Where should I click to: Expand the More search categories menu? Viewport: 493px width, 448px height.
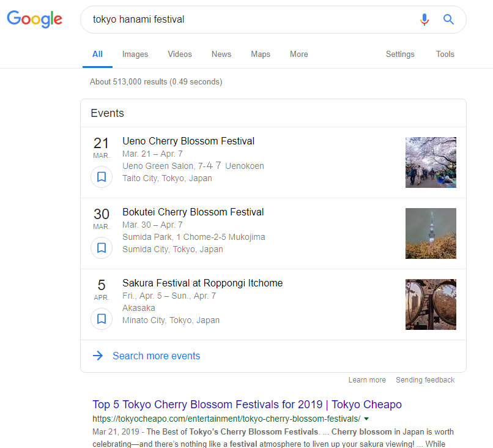coord(298,54)
